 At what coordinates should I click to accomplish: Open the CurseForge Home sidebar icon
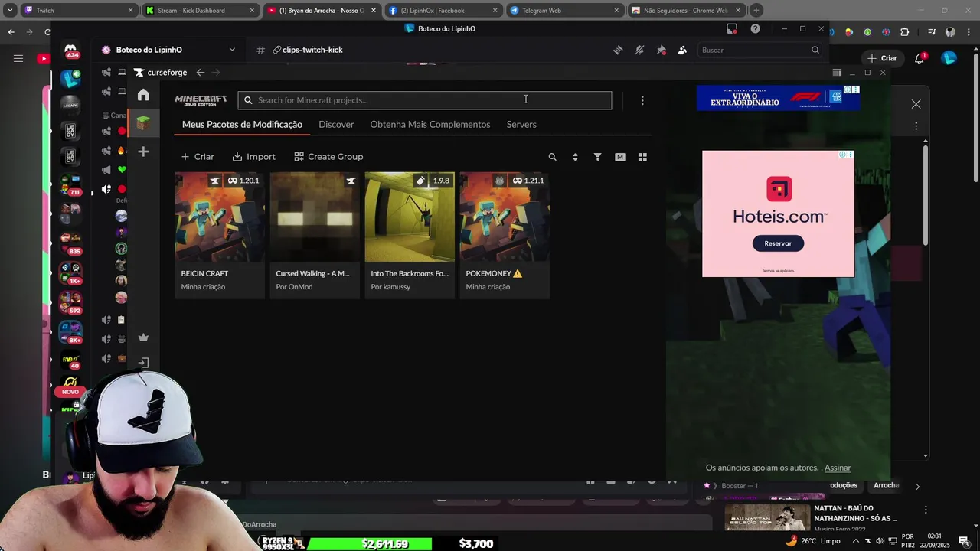pos(143,95)
